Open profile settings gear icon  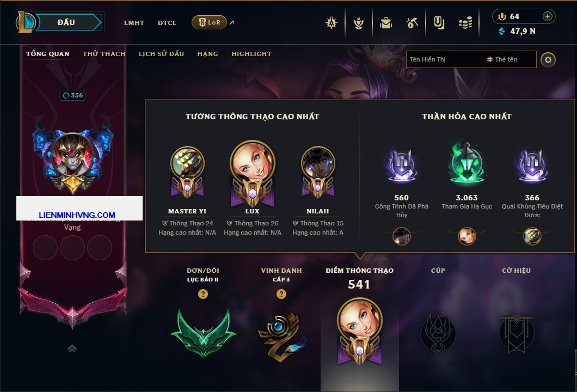[548, 60]
